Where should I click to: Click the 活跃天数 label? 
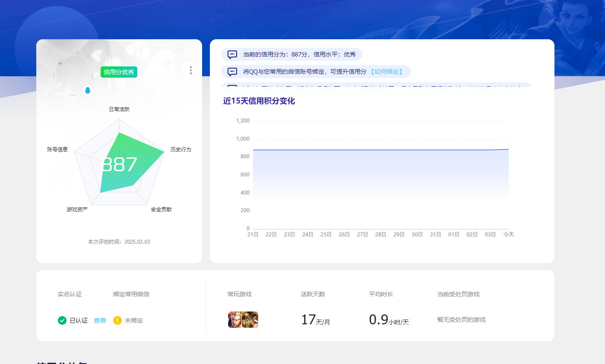click(x=313, y=294)
